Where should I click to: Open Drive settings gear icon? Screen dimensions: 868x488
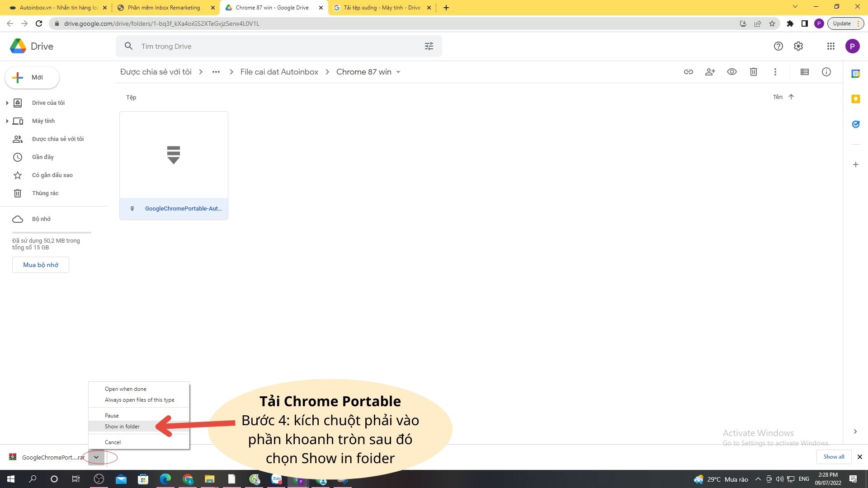pos(798,46)
